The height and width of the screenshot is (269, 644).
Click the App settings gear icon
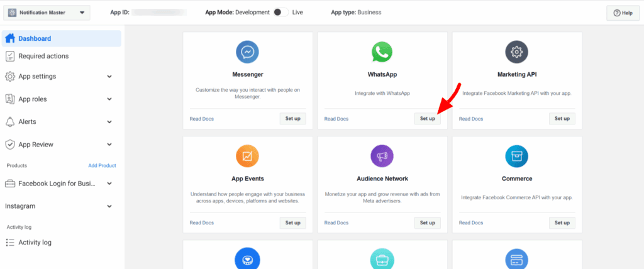10,77
